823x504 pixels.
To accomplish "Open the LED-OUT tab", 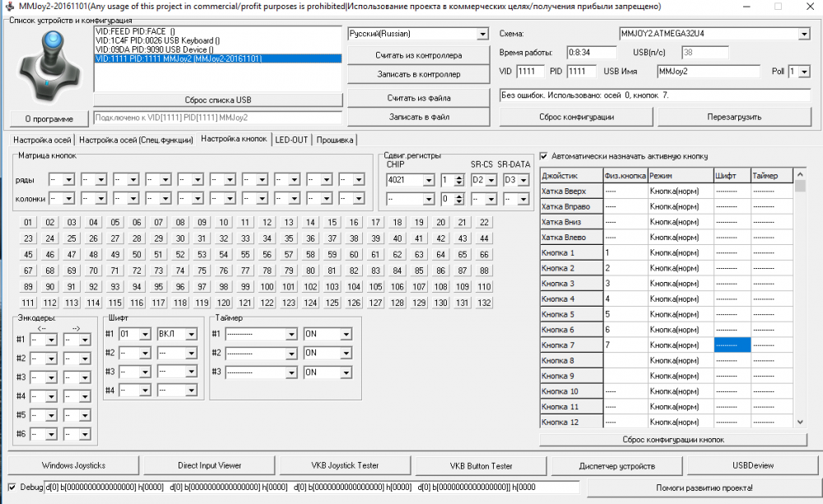I will click(x=291, y=140).
